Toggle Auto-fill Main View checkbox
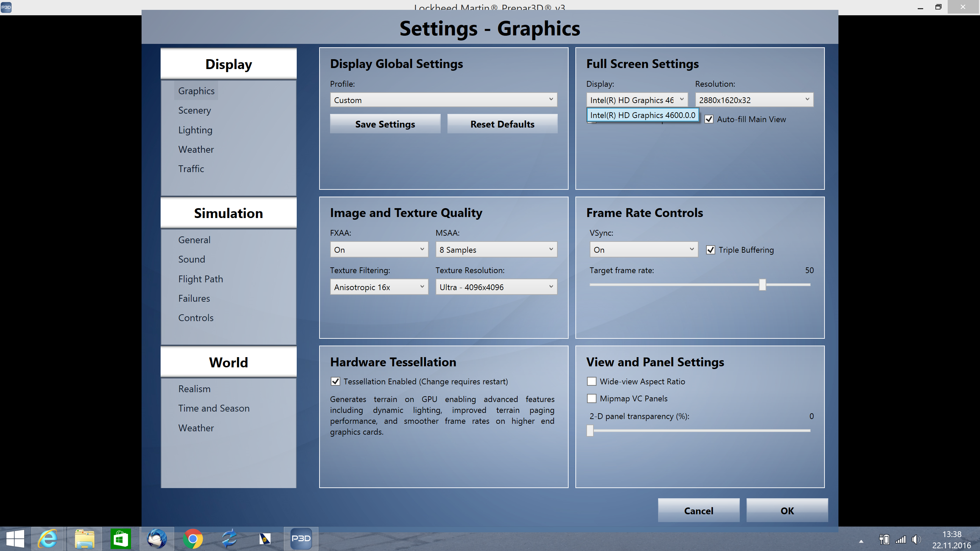This screenshot has width=980, height=551. 709,119
